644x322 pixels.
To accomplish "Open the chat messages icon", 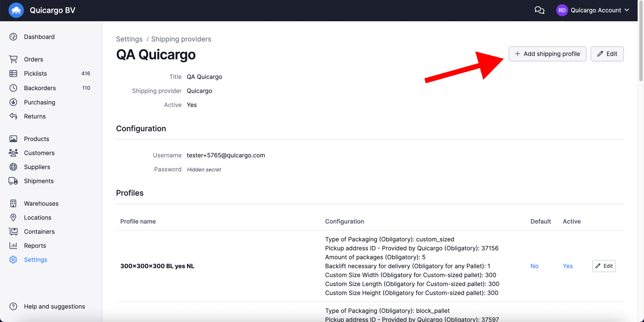I will [x=539, y=10].
